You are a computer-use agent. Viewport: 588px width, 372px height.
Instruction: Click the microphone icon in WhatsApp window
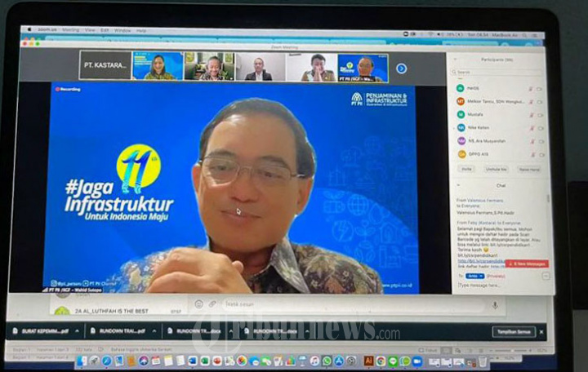[495, 306]
